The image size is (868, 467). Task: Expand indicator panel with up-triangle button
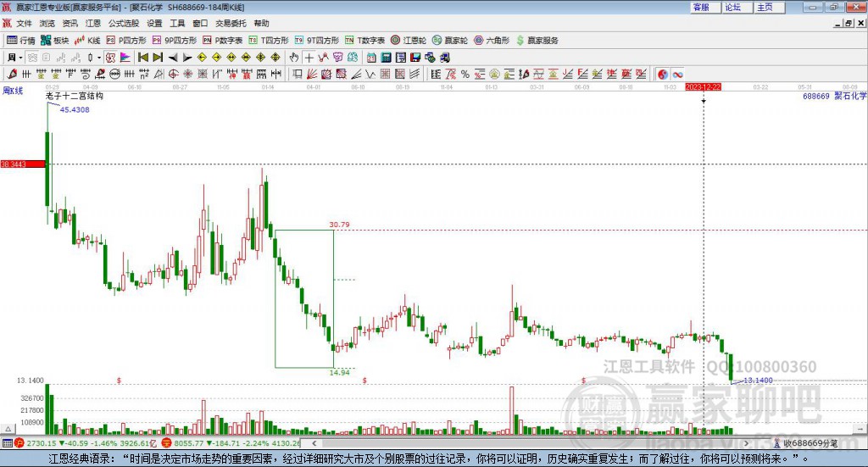coord(8,429)
